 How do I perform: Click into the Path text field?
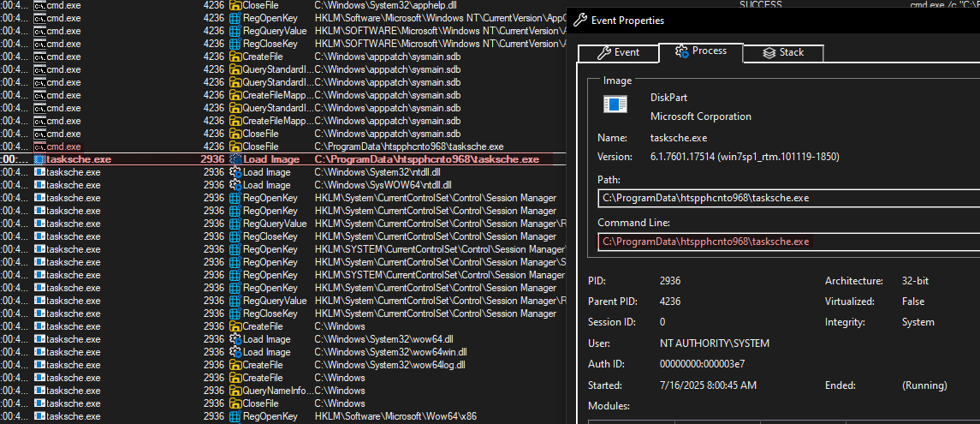[x=787, y=199]
